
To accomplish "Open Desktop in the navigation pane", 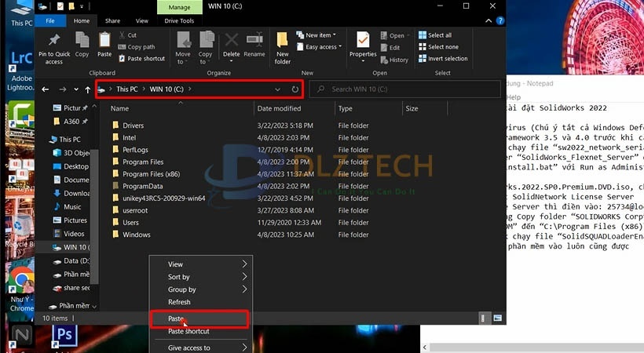I will (71, 166).
